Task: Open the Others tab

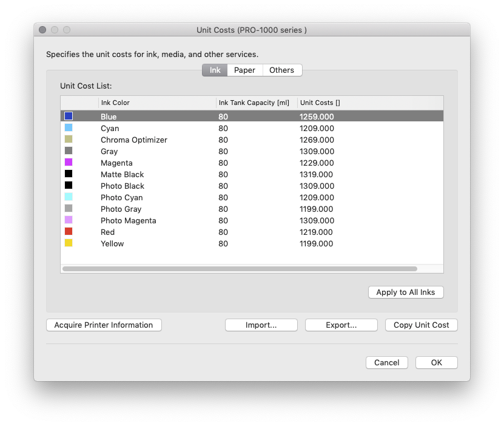Action: click(x=281, y=70)
